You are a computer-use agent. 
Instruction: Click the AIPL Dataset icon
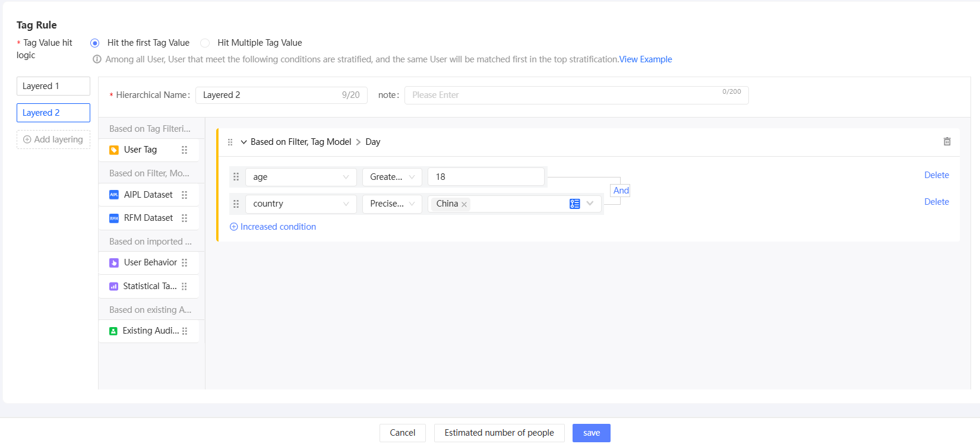coord(114,195)
